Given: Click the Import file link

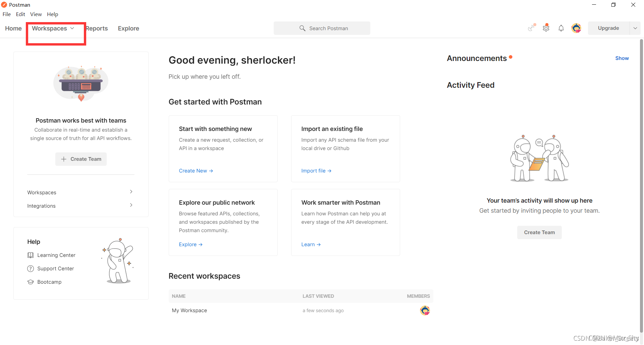Looking at the screenshot, I should (x=316, y=171).
